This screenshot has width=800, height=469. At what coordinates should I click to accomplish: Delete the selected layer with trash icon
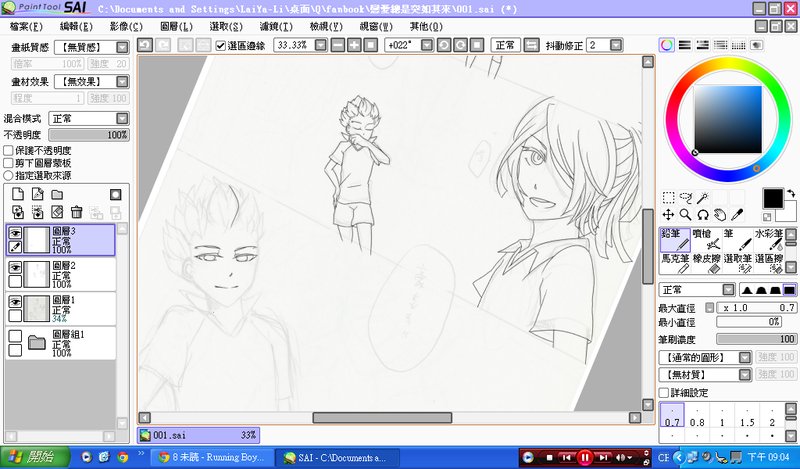[x=77, y=212]
